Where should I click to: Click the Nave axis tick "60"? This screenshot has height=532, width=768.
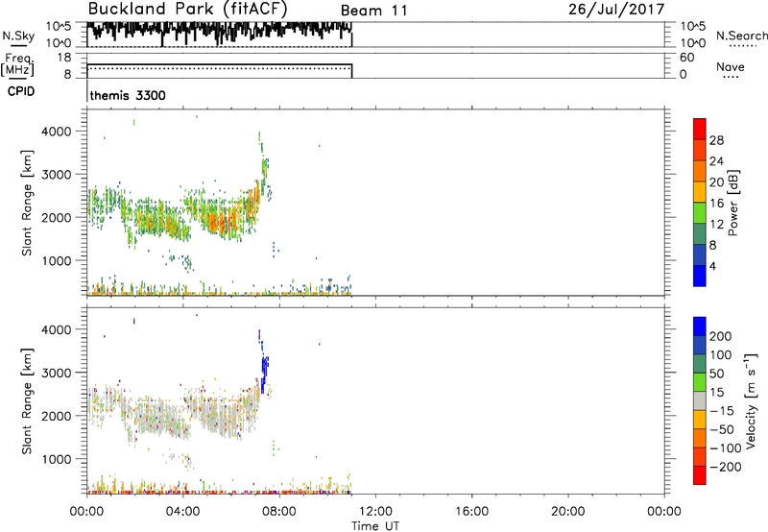click(686, 58)
